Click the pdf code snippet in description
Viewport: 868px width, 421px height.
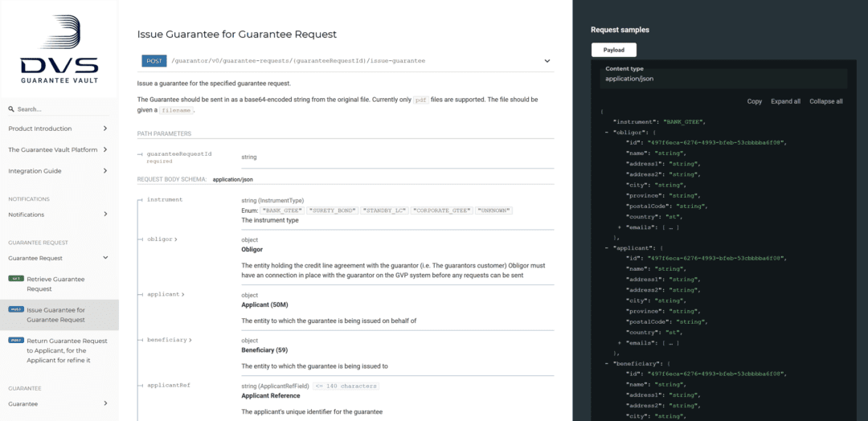tap(422, 100)
